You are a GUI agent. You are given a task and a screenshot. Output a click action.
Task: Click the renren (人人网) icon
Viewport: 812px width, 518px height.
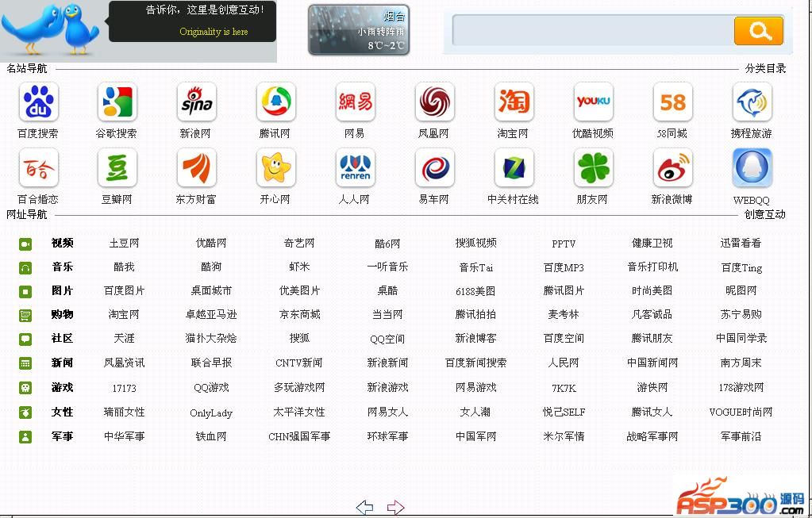tap(356, 167)
